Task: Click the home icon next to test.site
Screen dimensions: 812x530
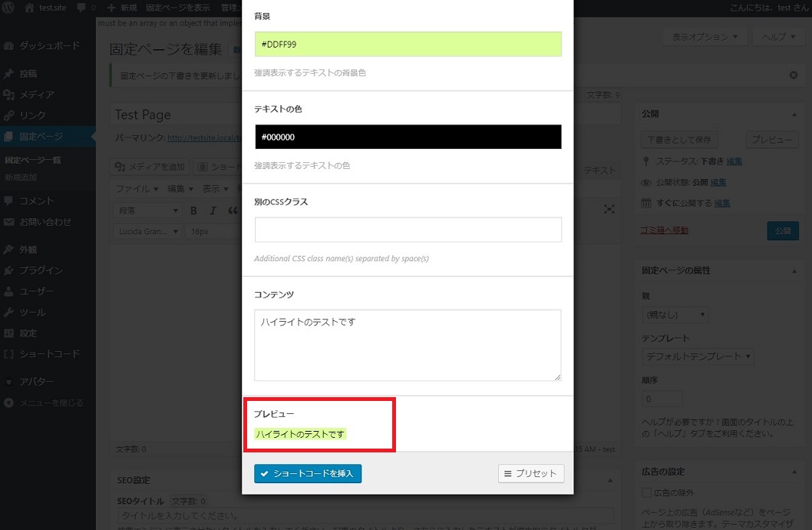Action: coord(30,8)
